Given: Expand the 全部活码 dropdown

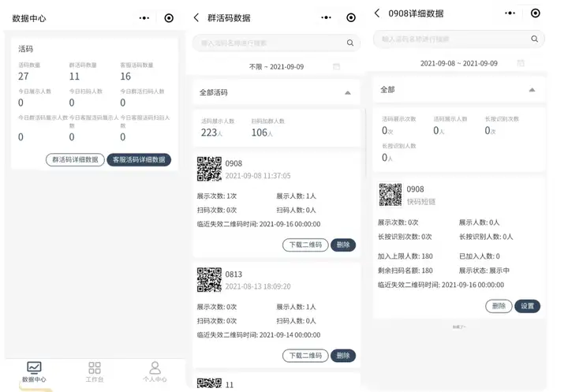Looking at the screenshot, I should (276, 92).
